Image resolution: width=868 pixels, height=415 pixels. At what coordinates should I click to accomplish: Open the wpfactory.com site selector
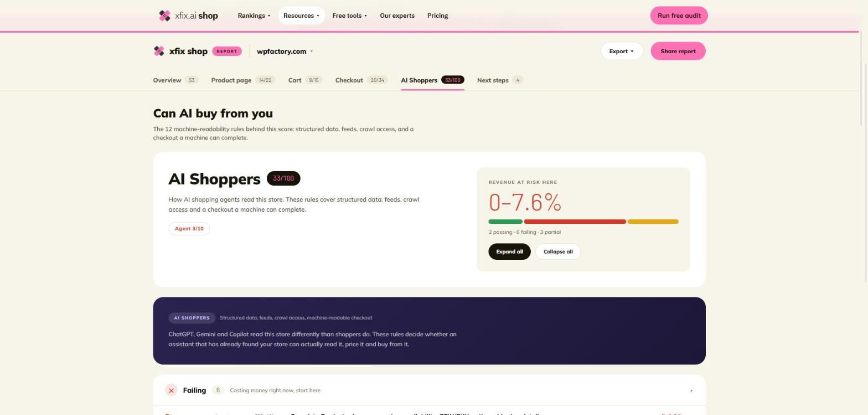285,51
